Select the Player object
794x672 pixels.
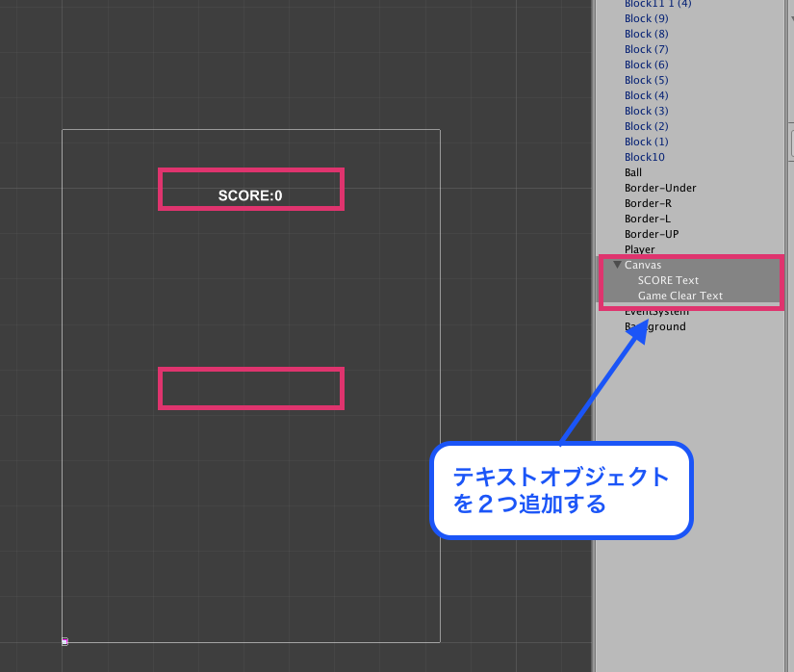pyautogui.click(x=639, y=249)
